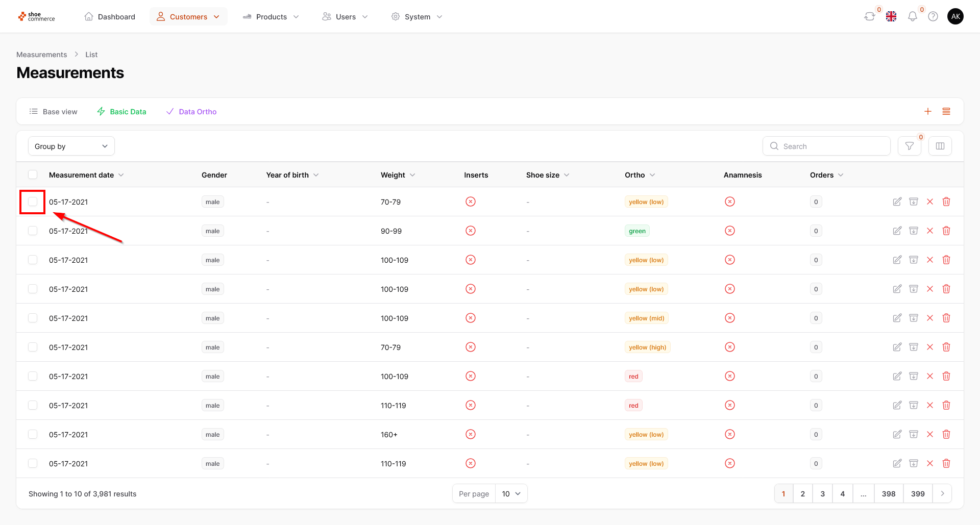Viewport: 980px width, 525px height.
Task: Open the Dashboard link
Action: 110,17
